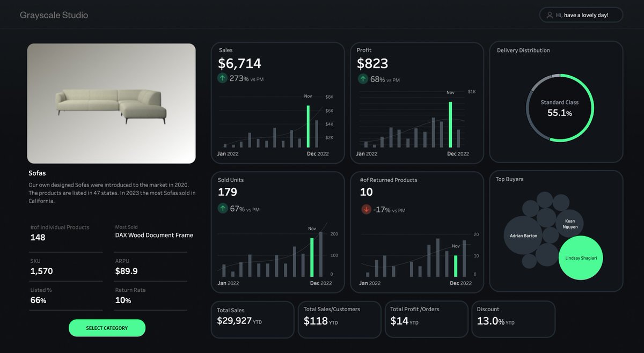Click the $823 Profit value
The width and height of the screenshot is (644, 353).
coord(372,63)
